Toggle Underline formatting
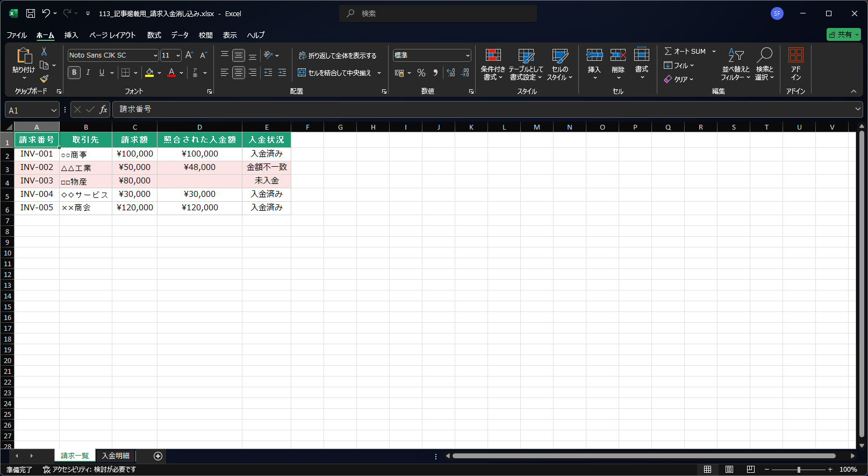The image size is (868, 476). (102, 73)
